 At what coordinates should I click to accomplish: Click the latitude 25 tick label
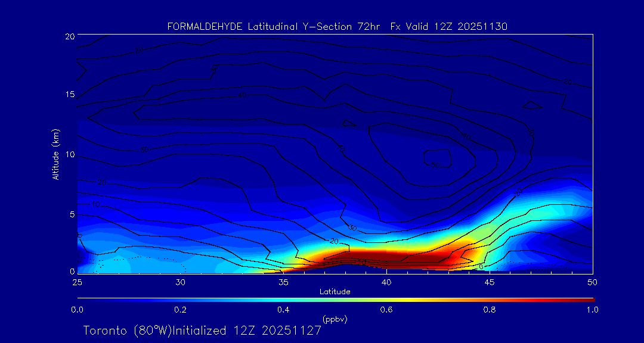[x=77, y=282]
